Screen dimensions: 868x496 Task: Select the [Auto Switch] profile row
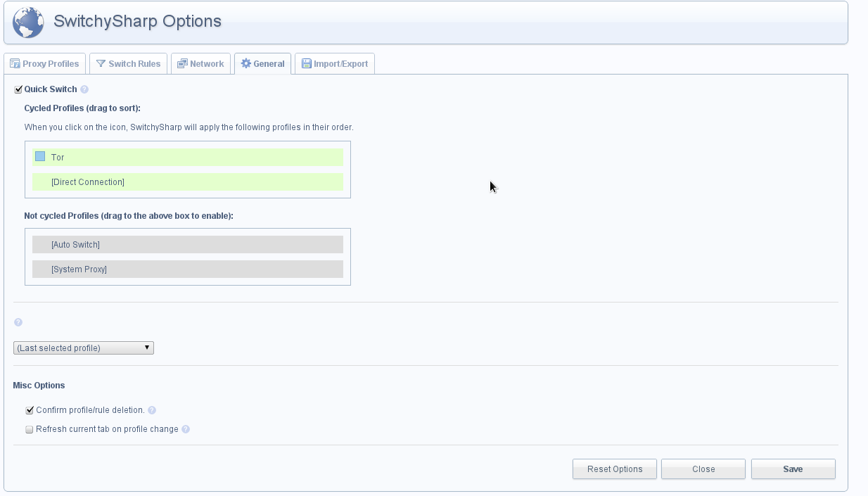pos(188,244)
